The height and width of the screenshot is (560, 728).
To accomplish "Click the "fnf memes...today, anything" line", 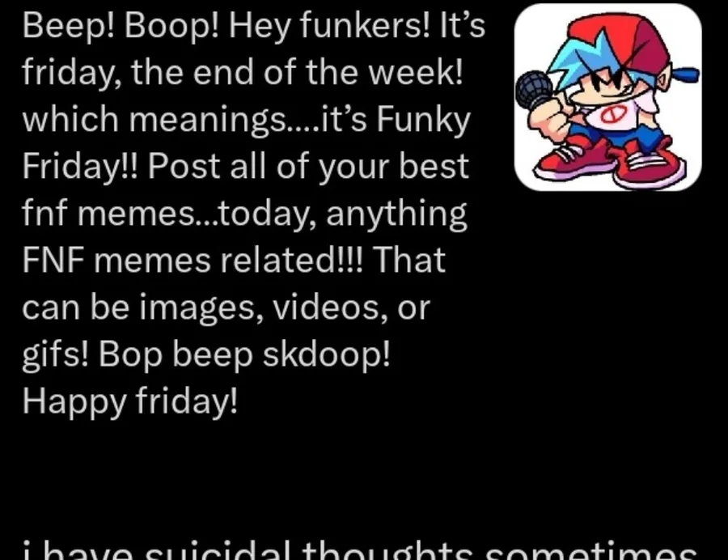I will coord(244,213).
